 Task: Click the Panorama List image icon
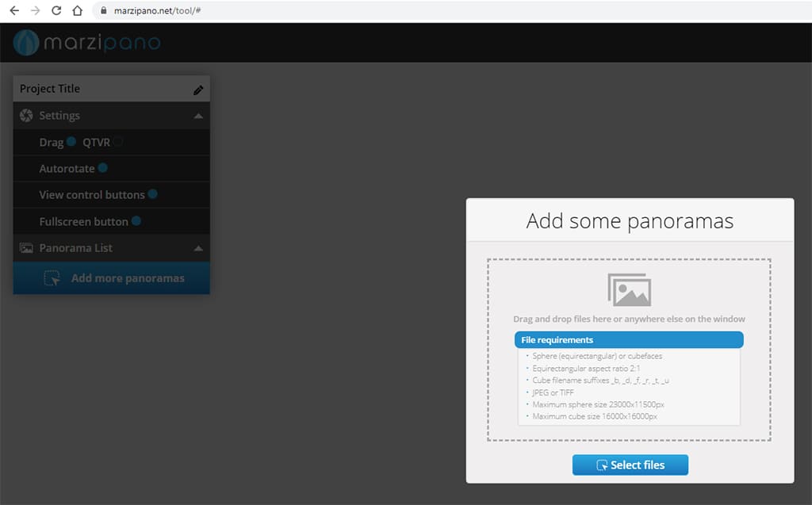click(26, 248)
